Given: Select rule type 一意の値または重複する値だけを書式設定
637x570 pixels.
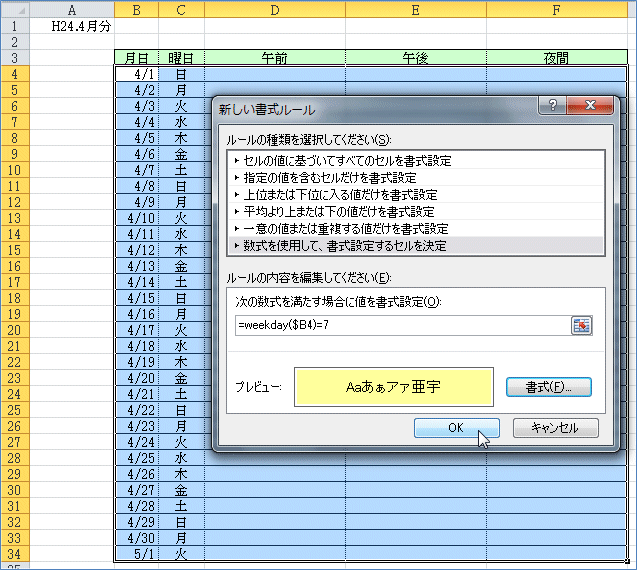Looking at the screenshot, I should coord(416,229).
